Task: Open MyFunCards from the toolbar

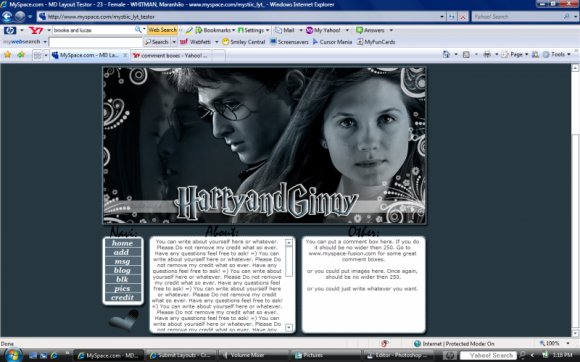Action: [376, 42]
